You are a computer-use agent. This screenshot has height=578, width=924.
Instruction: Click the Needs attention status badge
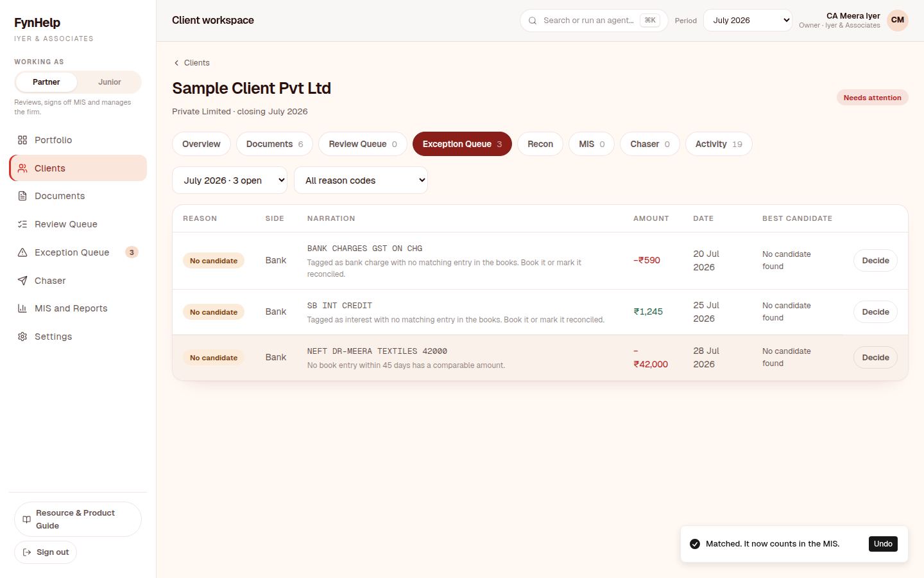872,98
